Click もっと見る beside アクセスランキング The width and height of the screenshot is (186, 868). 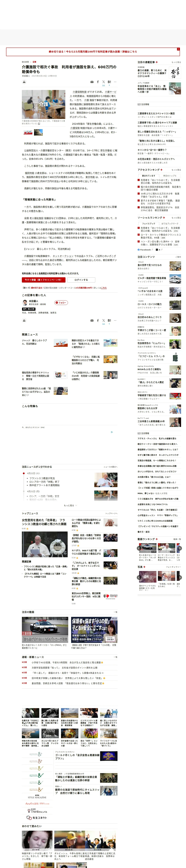point(176,170)
